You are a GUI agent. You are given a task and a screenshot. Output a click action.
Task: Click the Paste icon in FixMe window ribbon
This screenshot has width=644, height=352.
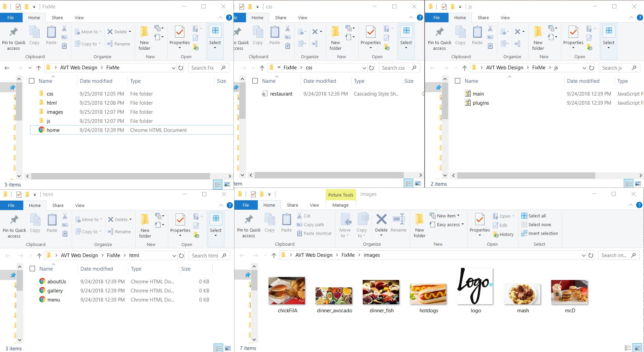tap(51, 32)
